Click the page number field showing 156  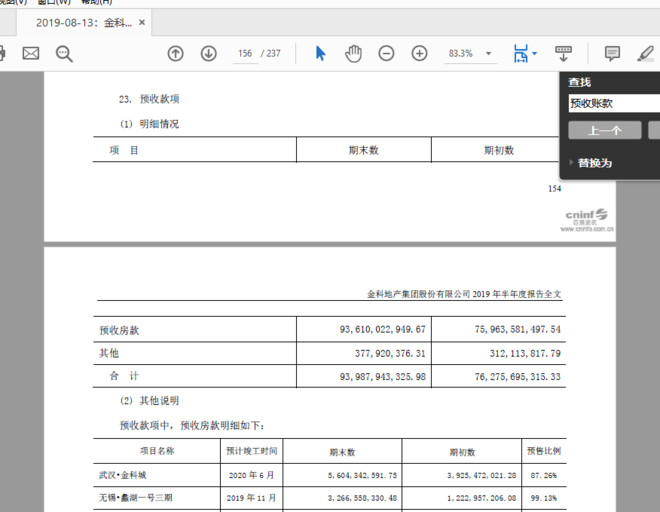(245, 53)
